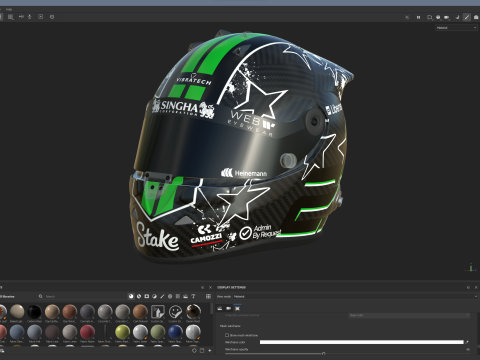The width and height of the screenshot is (480, 360).
Task: Click the video camera icon in top toolbar
Action: [446, 17]
